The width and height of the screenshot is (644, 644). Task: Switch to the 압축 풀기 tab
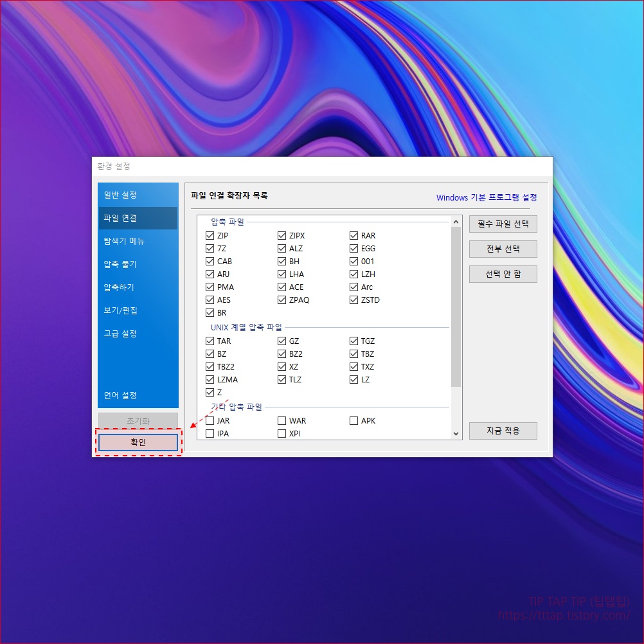point(138,264)
